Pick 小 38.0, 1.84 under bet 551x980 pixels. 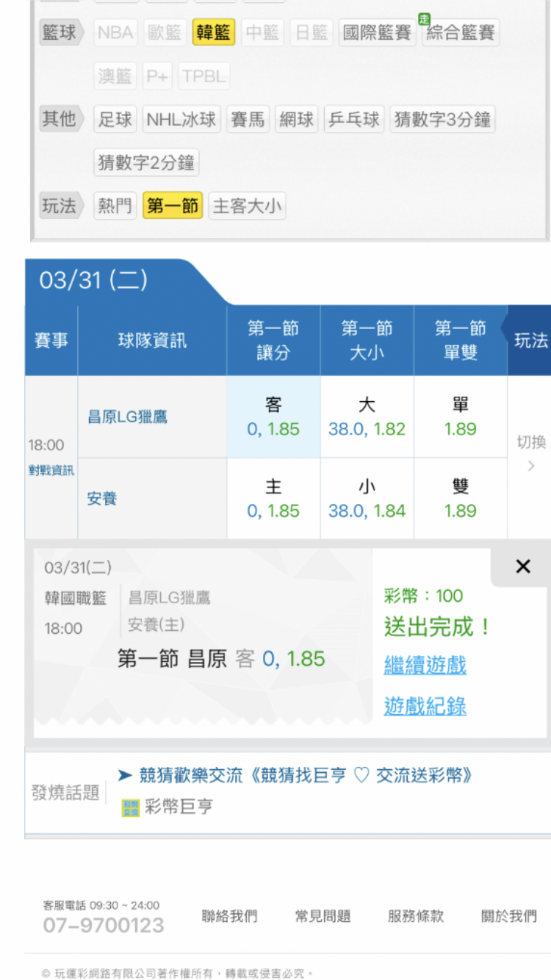367,499
